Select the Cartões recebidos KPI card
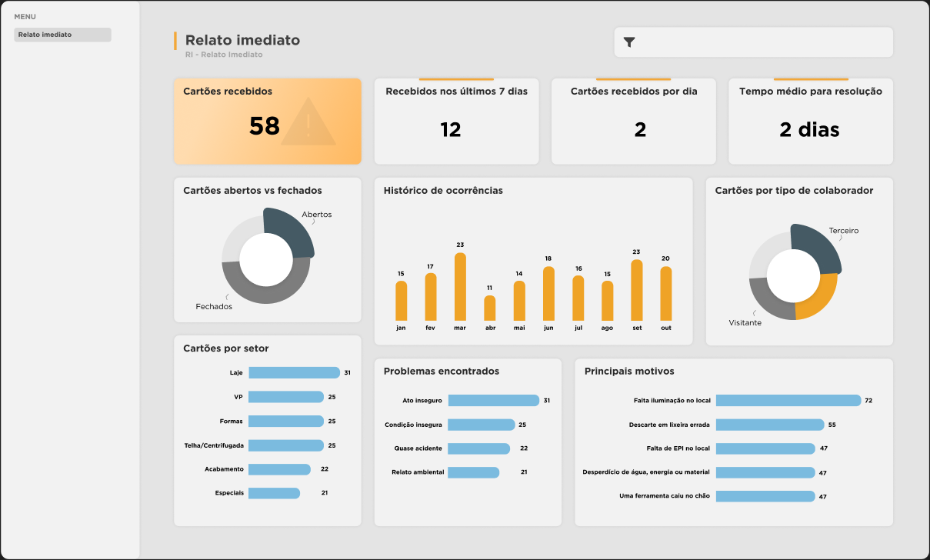 coord(267,121)
